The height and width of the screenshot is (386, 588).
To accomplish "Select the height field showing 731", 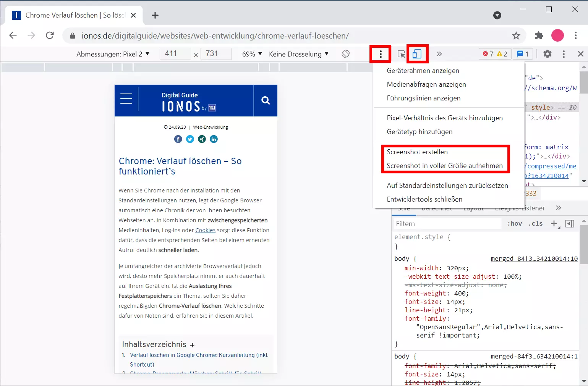I will [216, 54].
